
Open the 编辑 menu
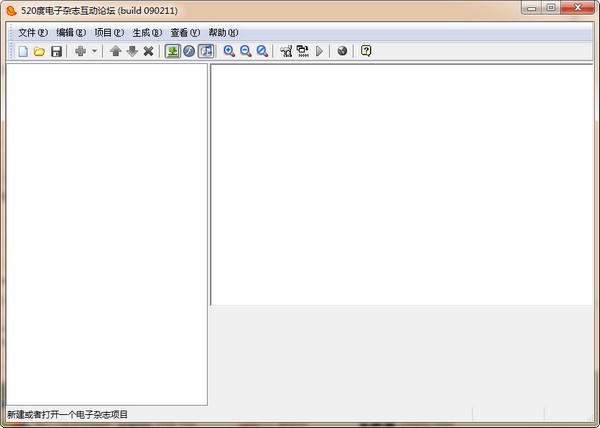click(71, 32)
